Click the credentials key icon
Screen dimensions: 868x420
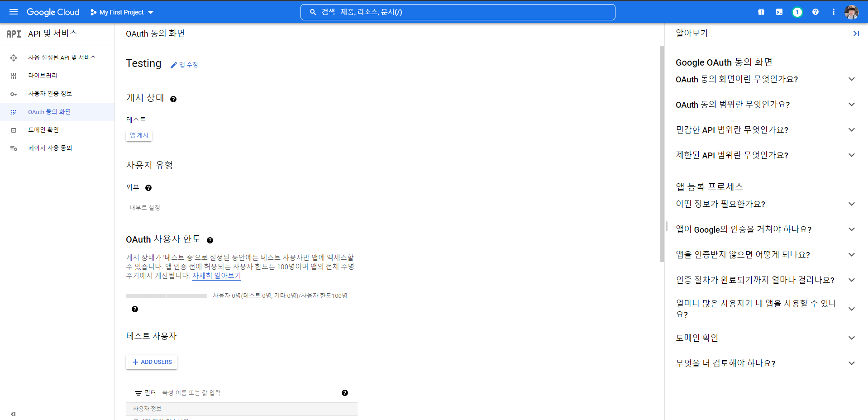click(x=14, y=94)
